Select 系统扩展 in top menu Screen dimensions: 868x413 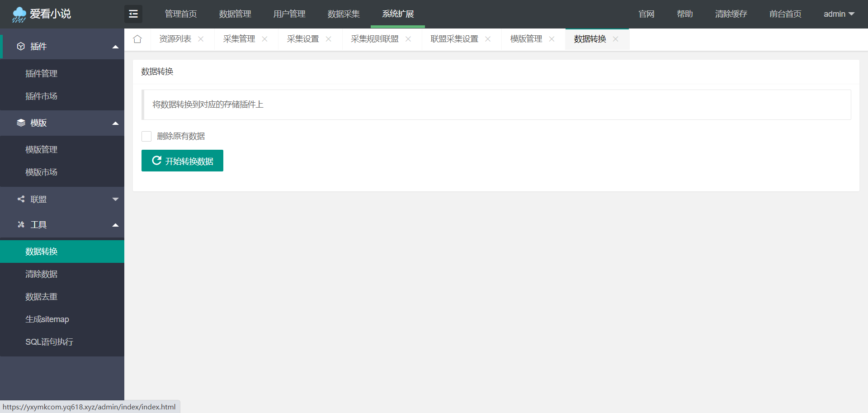[x=398, y=14]
